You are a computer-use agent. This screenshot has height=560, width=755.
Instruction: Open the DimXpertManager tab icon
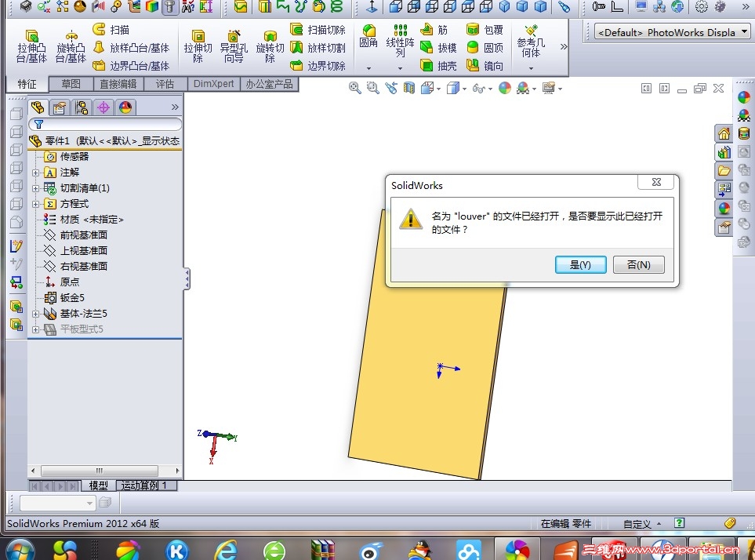tap(103, 107)
